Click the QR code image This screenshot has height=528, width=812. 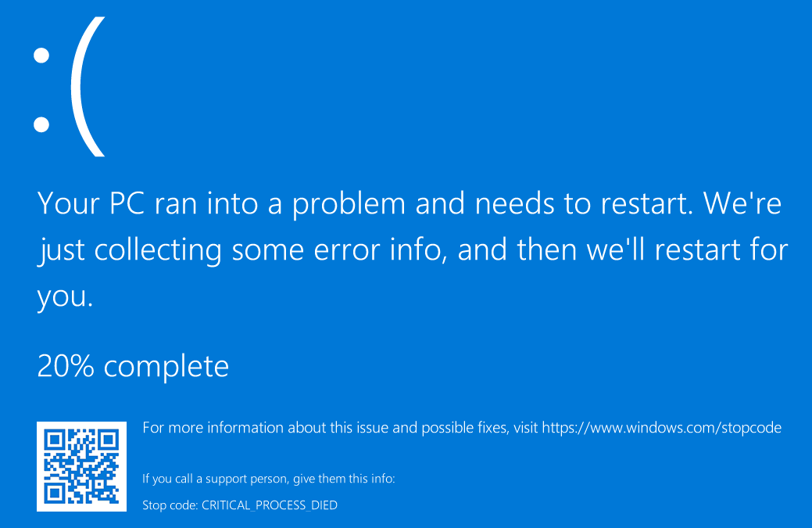tap(81, 466)
